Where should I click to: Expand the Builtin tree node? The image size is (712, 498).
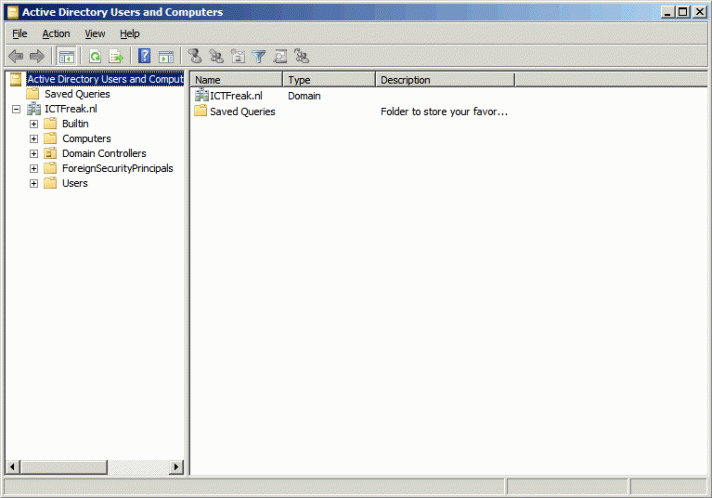coord(34,124)
